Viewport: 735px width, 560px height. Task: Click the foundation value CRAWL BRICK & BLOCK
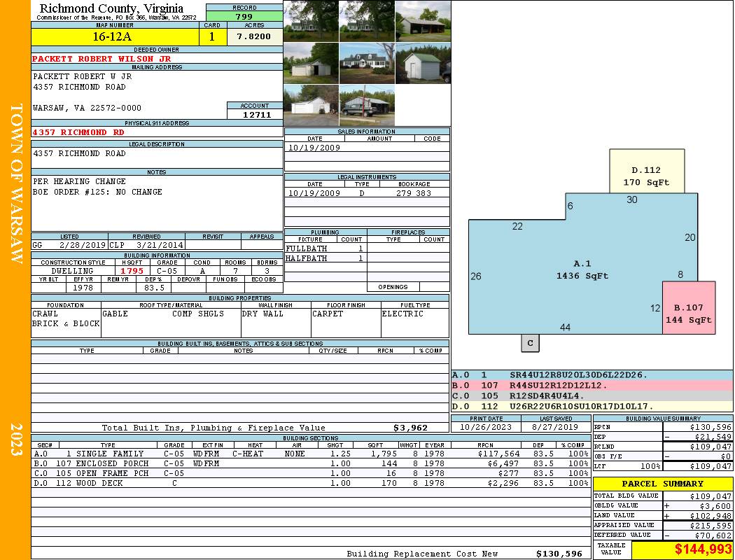(66, 318)
